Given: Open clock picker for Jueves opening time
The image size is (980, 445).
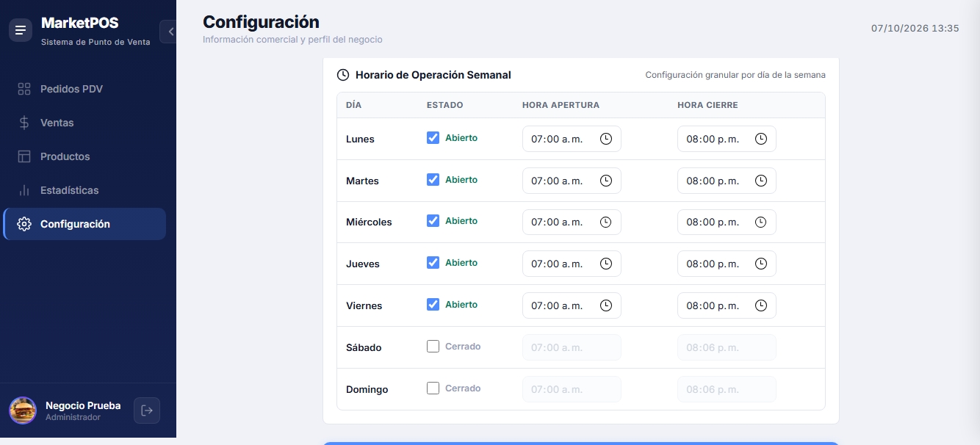Looking at the screenshot, I should 606,264.
